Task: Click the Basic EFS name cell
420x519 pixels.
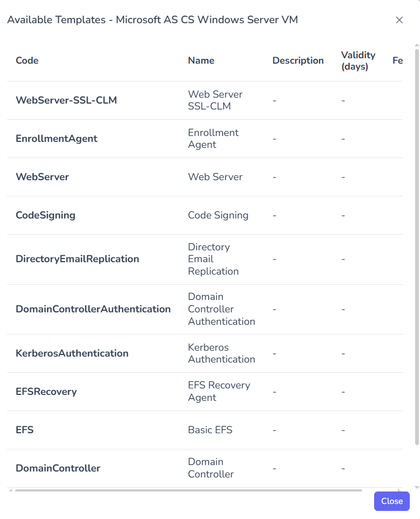Action: click(x=210, y=430)
